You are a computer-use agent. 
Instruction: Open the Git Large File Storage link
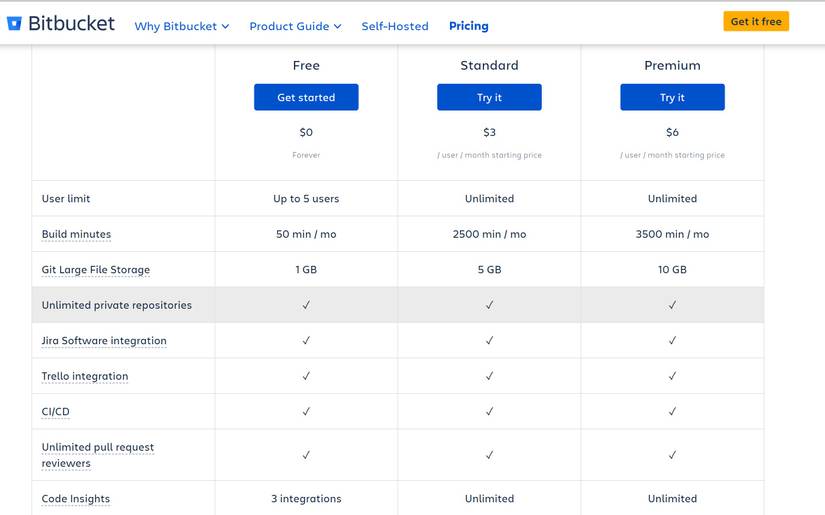point(96,270)
